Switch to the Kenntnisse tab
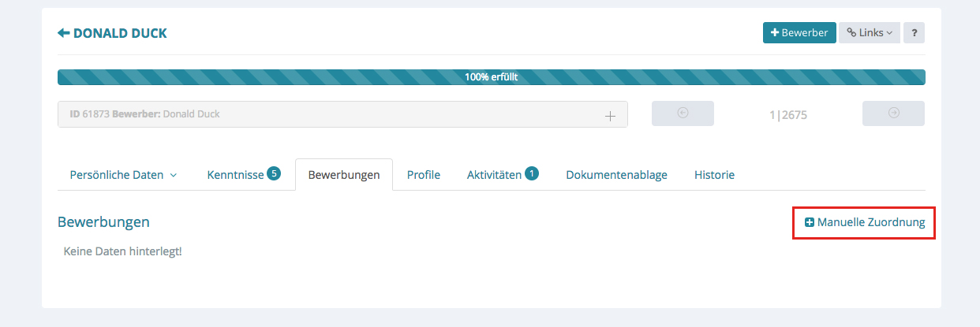Viewport: 980px width, 327px height. (x=235, y=175)
